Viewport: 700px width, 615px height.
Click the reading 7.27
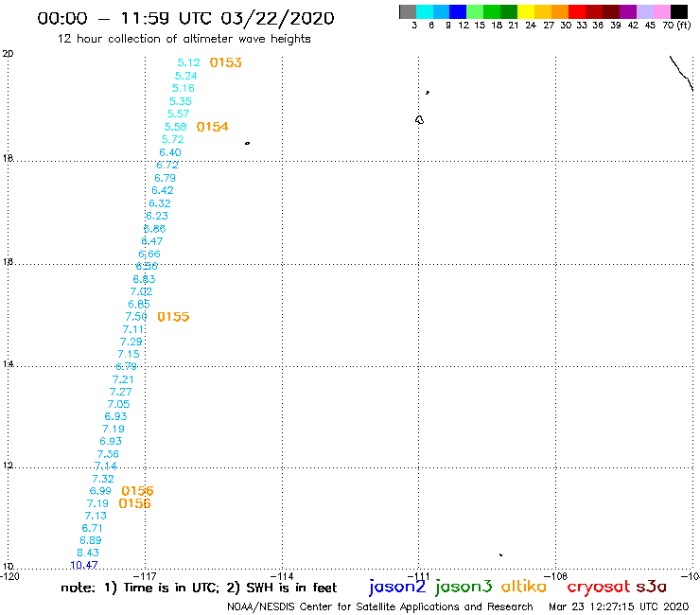click(120, 392)
